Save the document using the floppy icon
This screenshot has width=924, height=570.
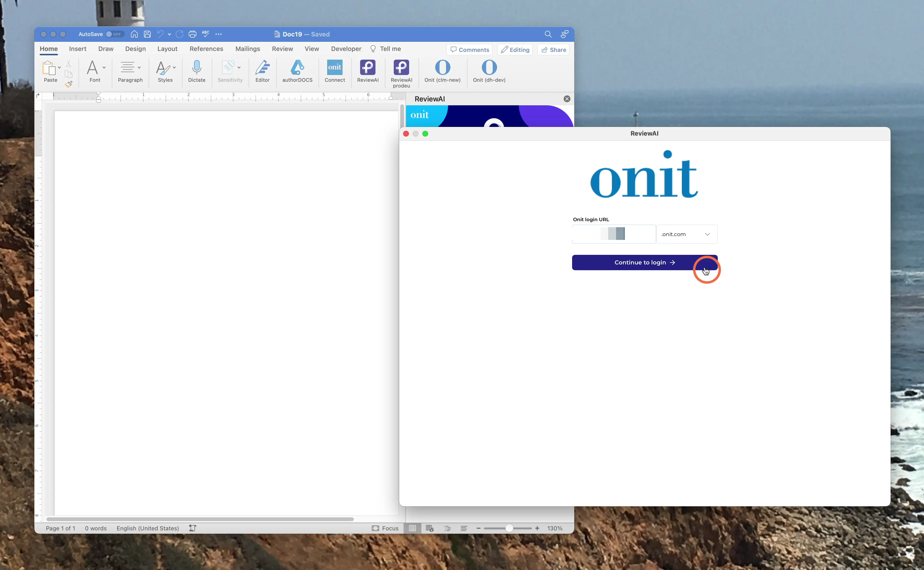point(147,34)
